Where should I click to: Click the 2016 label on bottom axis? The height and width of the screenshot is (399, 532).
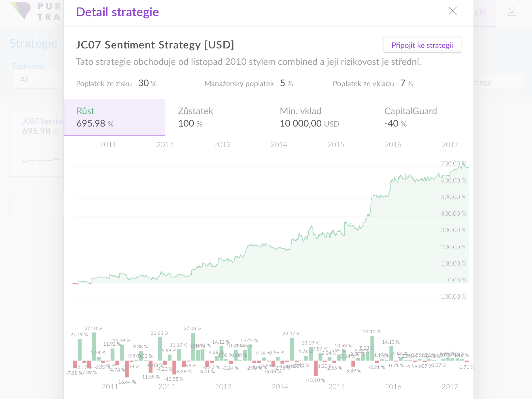click(x=393, y=387)
